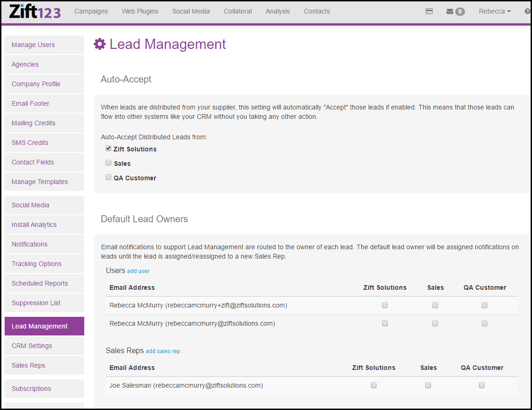Open the envelope messages icon
This screenshot has width=532, height=410.
450,11
